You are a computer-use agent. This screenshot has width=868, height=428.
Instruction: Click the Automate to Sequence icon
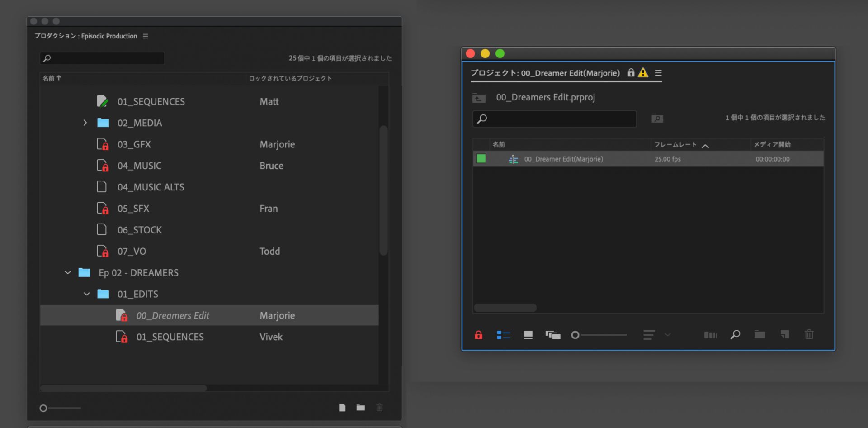click(710, 335)
